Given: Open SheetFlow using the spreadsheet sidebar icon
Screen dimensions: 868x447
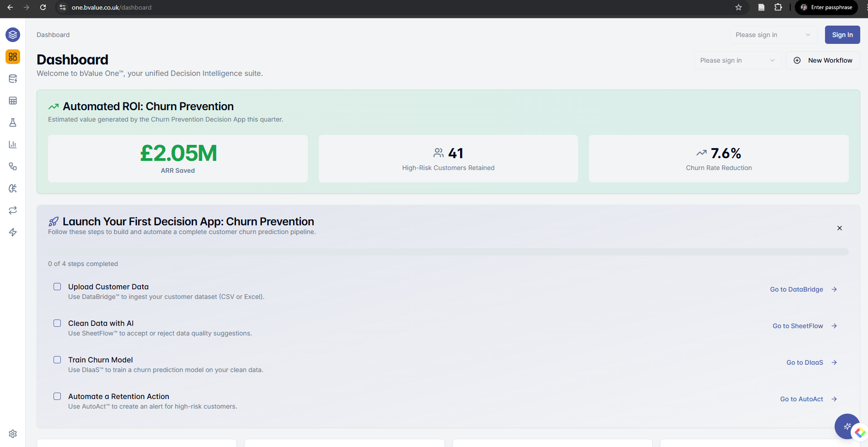Looking at the screenshot, I should [12, 100].
